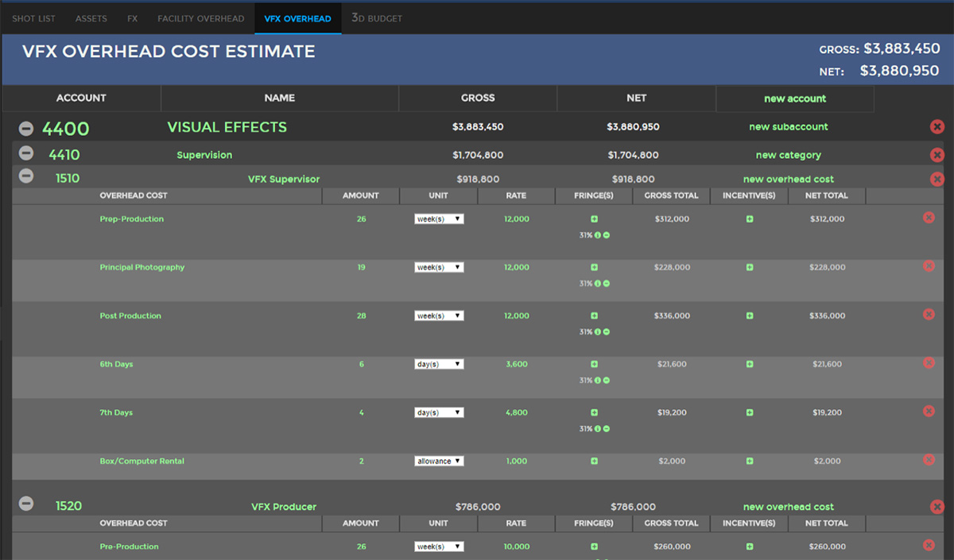The width and height of the screenshot is (954, 560).
Task: Click new overhead cost for VFX Supervisor
Action: (x=788, y=180)
